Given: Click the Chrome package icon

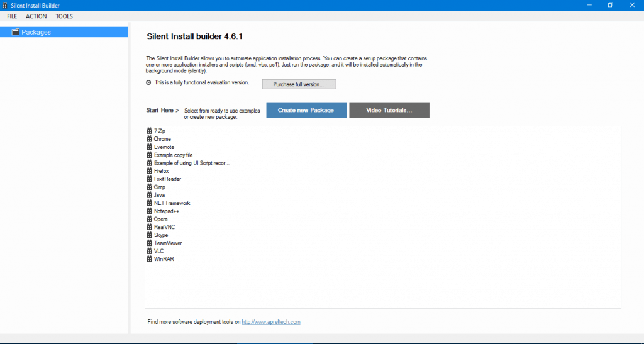Looking at the screenshot, I should click(150, 139).
